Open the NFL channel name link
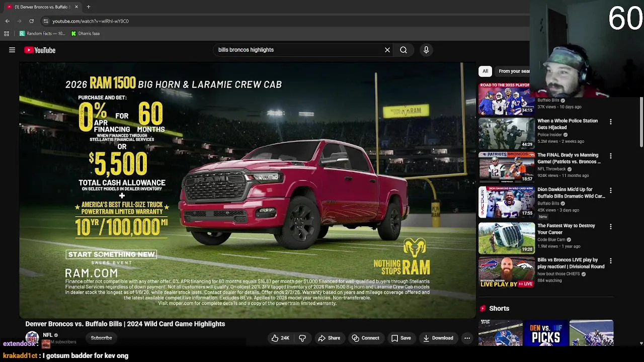 (47, 335)
